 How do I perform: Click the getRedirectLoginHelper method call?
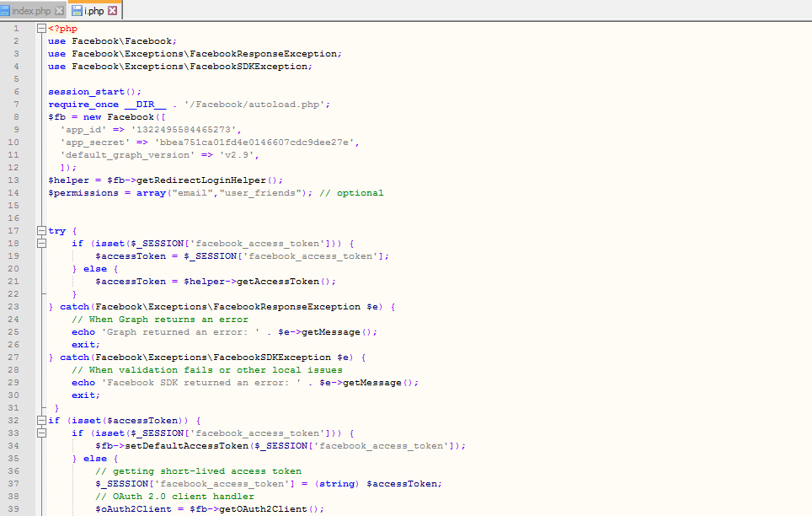click(201, 180)
